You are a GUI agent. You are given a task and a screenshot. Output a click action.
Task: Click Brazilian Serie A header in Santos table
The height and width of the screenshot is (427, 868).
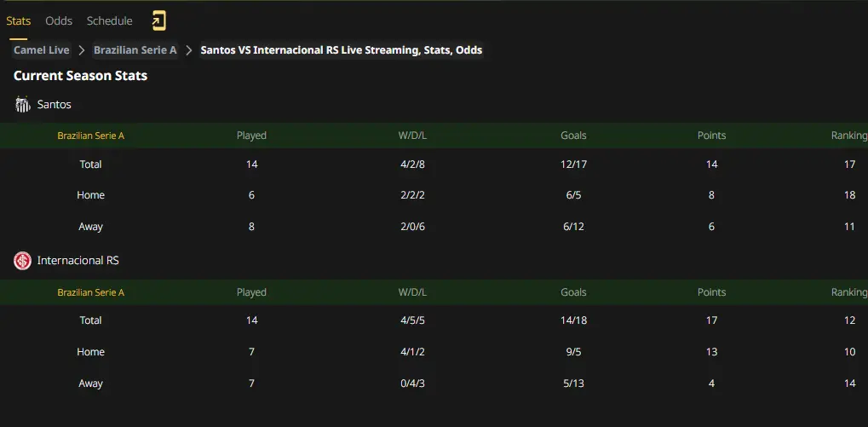tap(91, 136)
